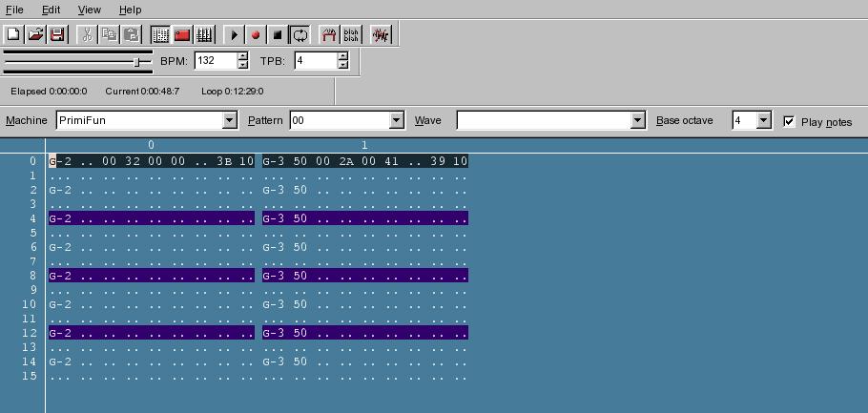Viewport: 868px width, 413px height.
Task: Open the sequence editor view icon
Action: tap(204, 35)
